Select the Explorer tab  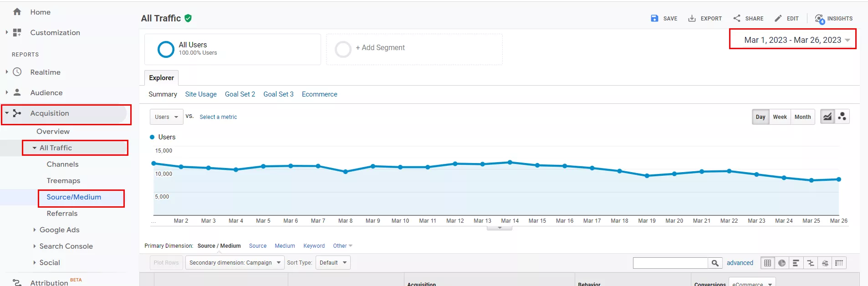(161, 78)
